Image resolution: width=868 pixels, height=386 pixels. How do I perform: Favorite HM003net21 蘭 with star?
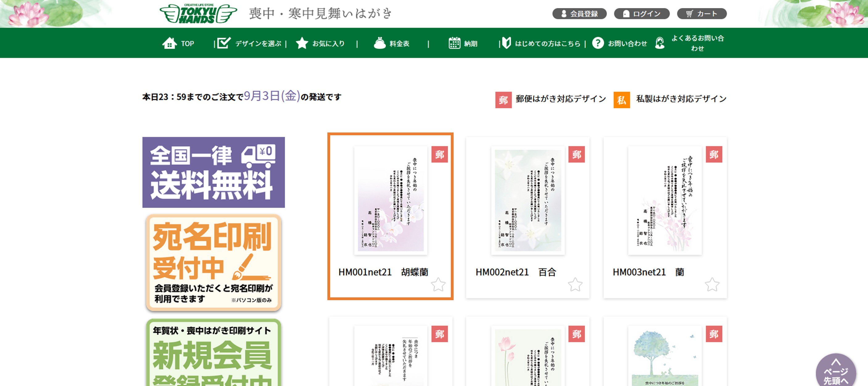click(x=712, y=285)
